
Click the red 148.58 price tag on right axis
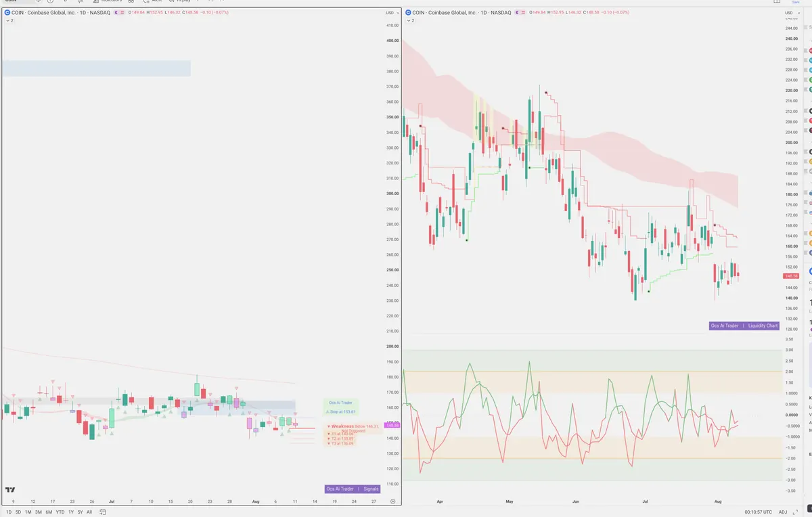click(x=792, y=276)
